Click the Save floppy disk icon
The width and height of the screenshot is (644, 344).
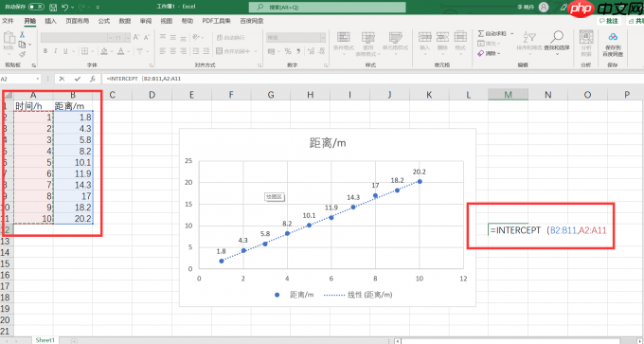(x=53, y=8)
